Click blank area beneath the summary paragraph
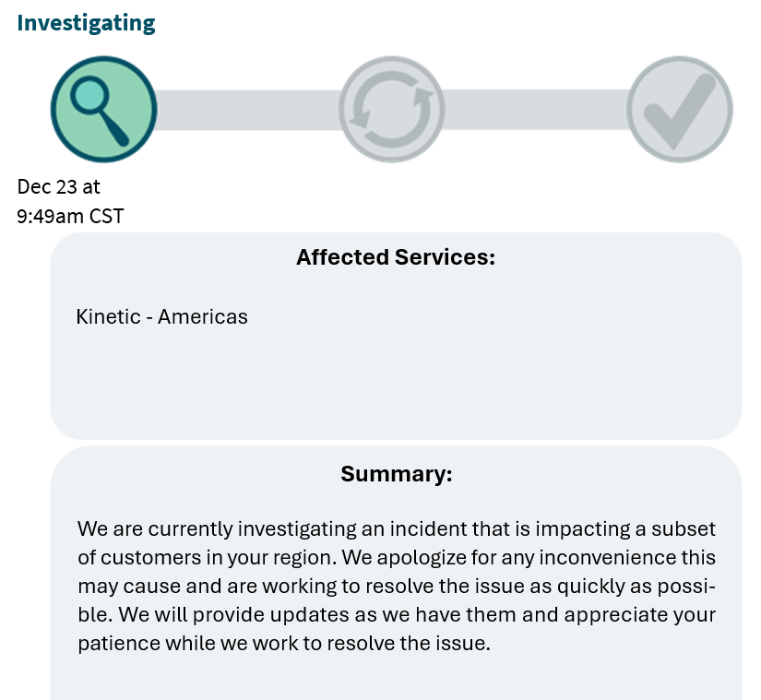Image resolution: width=761 pixels, height=700 pixels. click(396, 680)
